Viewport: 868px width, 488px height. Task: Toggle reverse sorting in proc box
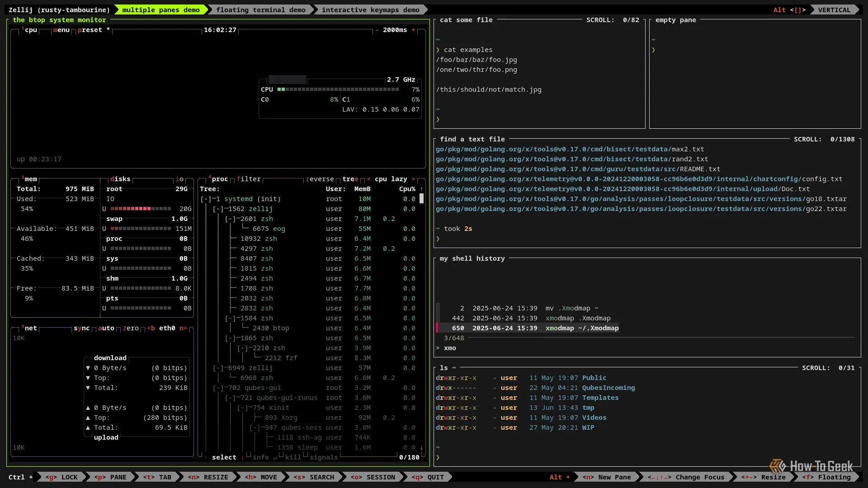click(320, 179)
